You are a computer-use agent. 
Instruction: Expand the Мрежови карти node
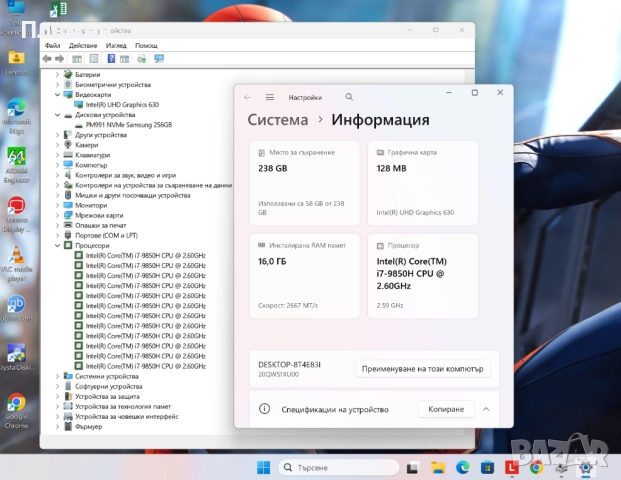pos(57,215)
